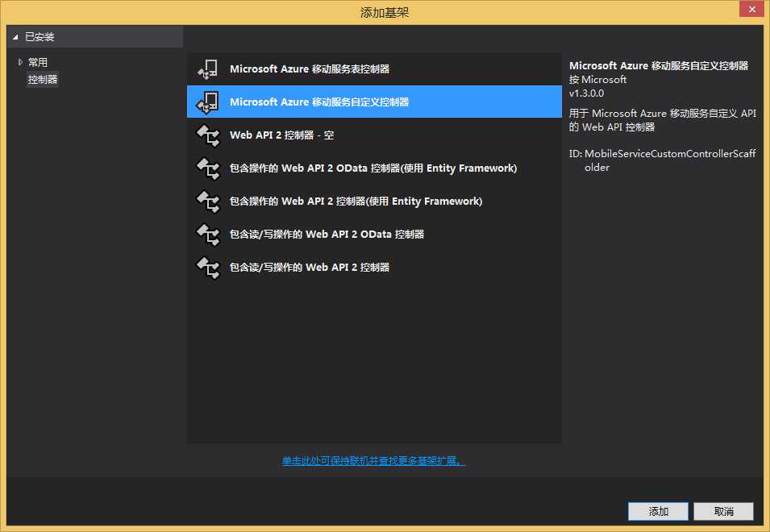The height and width of the screenshot is (532, 770).
Task: Select Microsoft Azure 移动服务自定义控制器 entry
Action: [x=374, y=102]
